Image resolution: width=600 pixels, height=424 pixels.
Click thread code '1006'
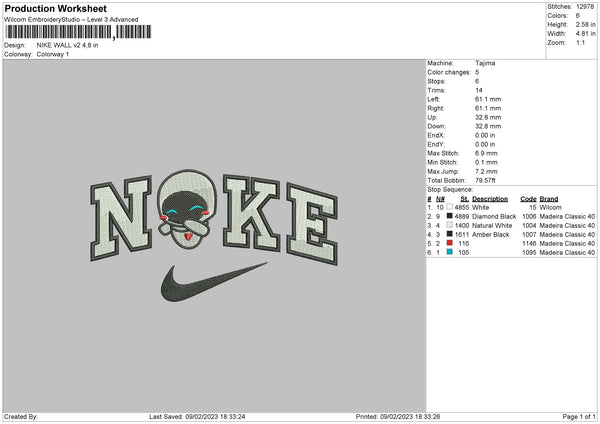(x=529, y=217)
